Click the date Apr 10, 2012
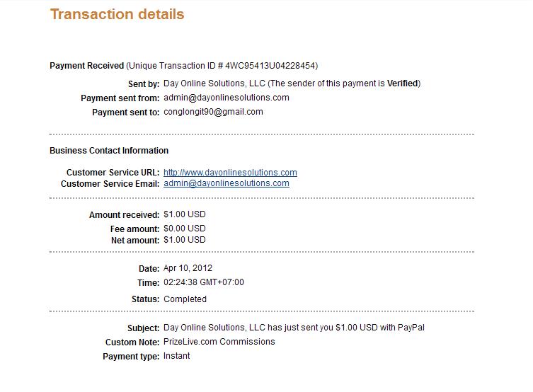 tap(188, 268)
